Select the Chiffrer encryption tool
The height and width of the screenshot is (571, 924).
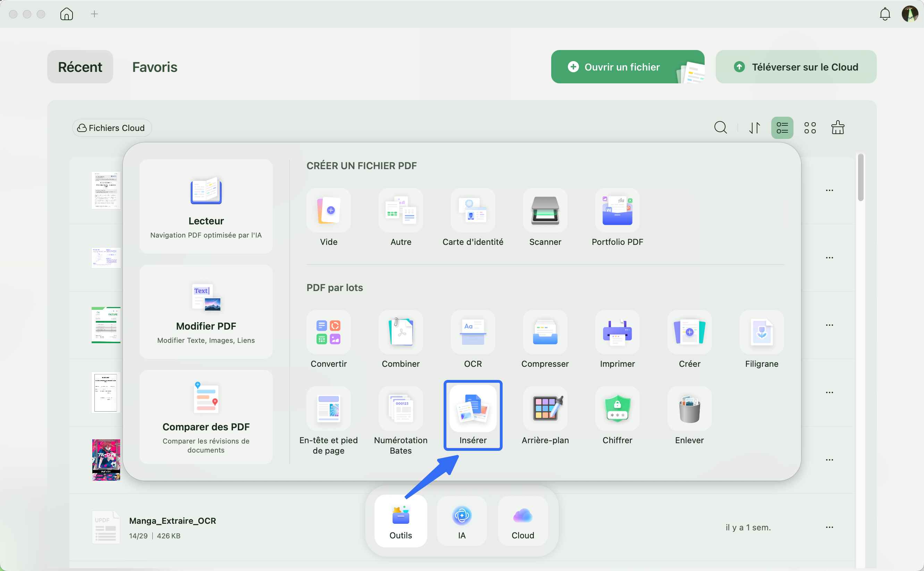click(617, 408)
